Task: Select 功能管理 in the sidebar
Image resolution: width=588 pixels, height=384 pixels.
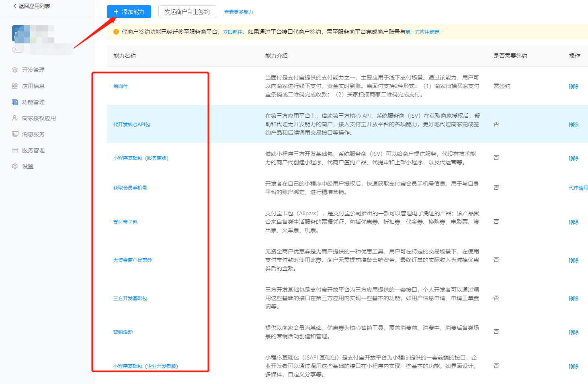Action: [x=33, y=102]
